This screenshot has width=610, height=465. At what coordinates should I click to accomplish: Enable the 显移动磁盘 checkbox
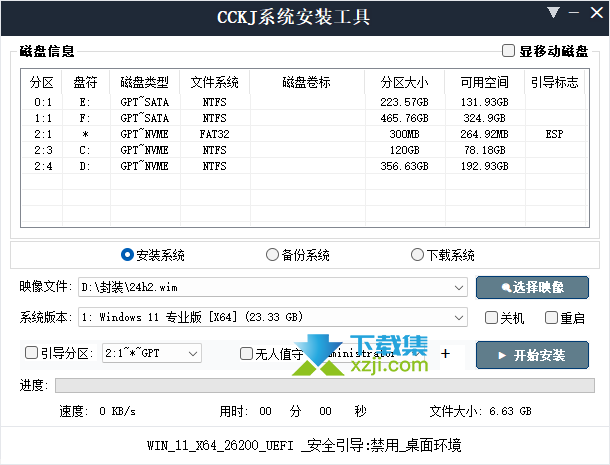pos(509,51)
